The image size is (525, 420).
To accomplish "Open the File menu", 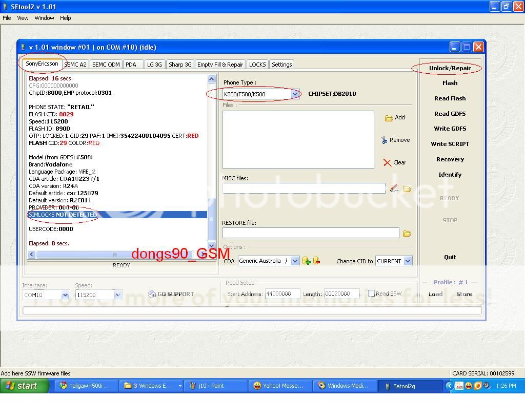I will (7, 18).
